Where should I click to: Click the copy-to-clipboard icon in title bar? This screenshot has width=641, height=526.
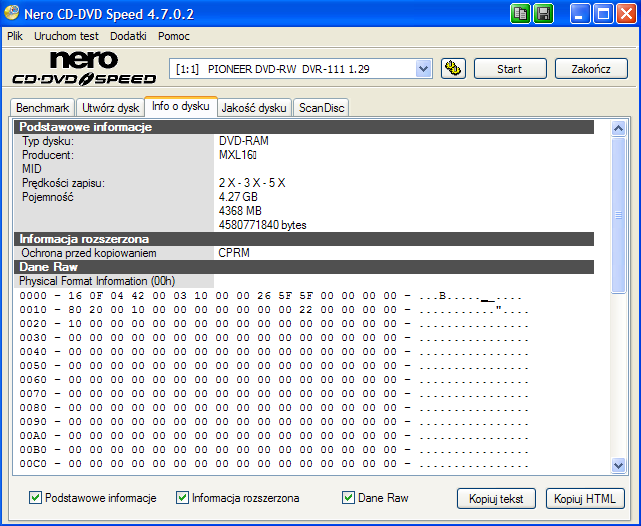520,14
